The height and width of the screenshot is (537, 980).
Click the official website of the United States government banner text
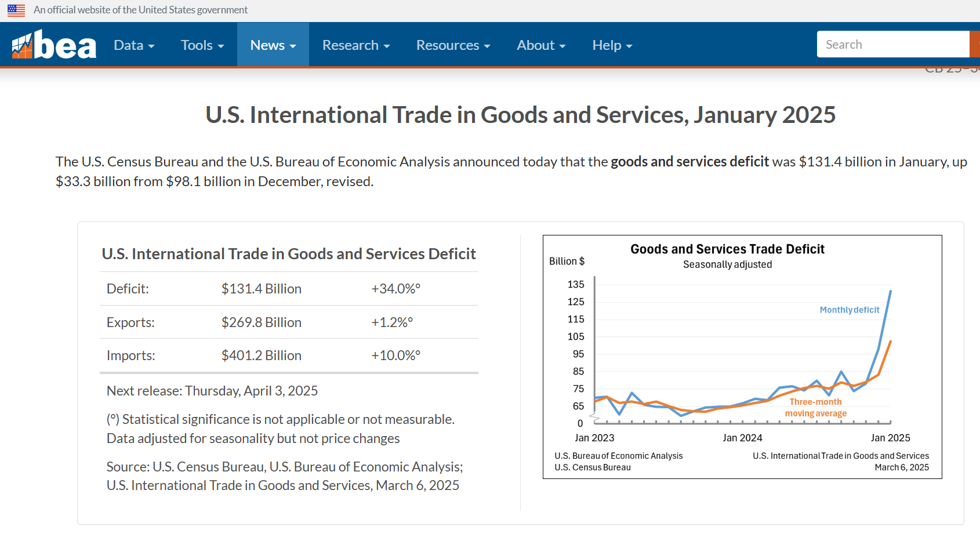tap(140, 10)
